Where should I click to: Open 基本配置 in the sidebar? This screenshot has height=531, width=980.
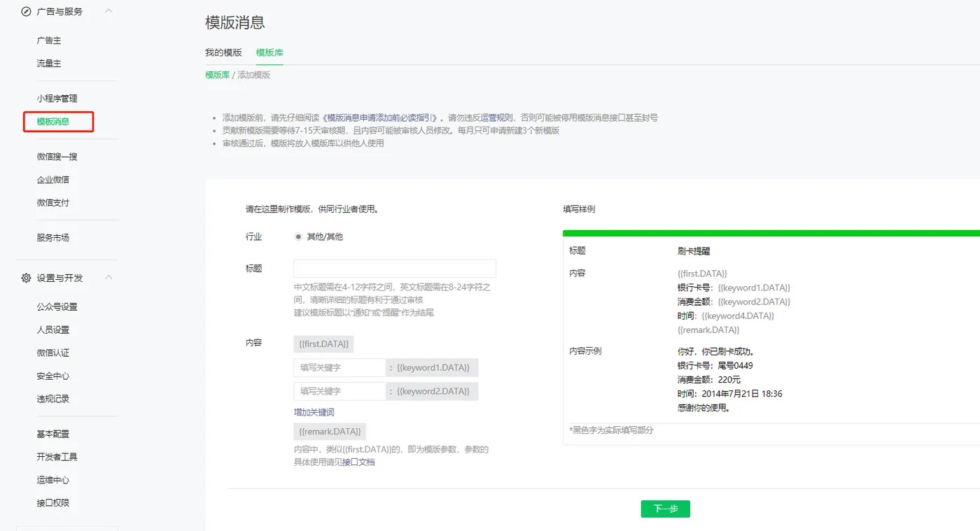tap(53, 434)
